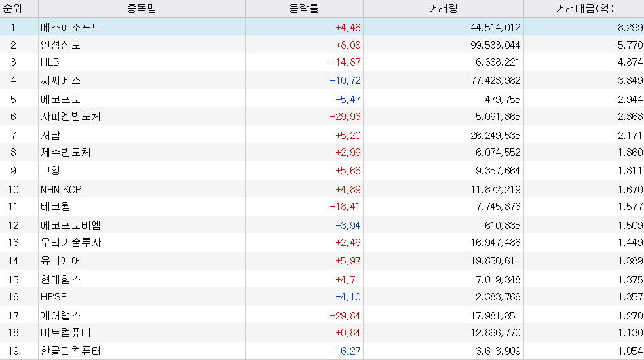Click volume value 610,835
Screen dimensions: 644x360
(x=503, y=225)
